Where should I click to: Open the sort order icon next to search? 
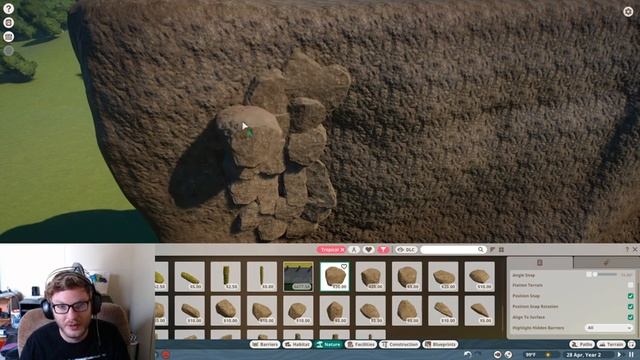coord(493,249)
